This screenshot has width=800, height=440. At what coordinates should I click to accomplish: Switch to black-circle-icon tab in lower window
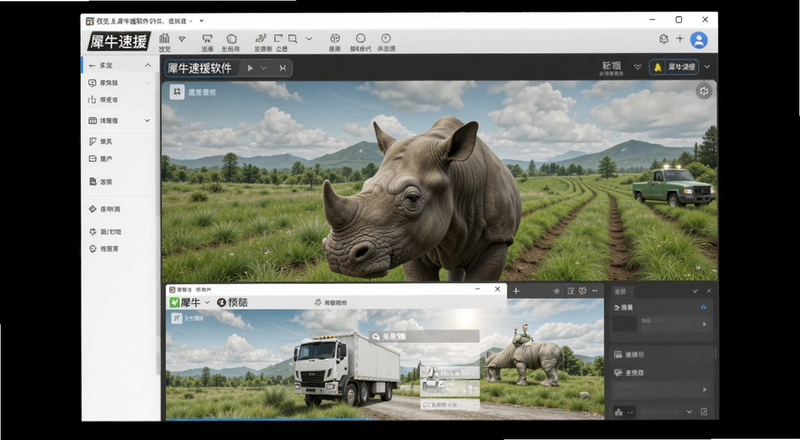click(233, 302)
